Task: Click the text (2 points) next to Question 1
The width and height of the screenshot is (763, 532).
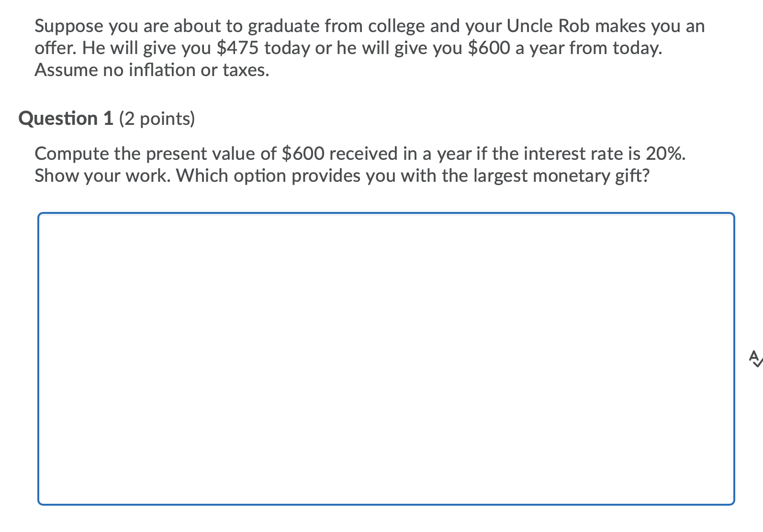Action: tap(157, 119)
